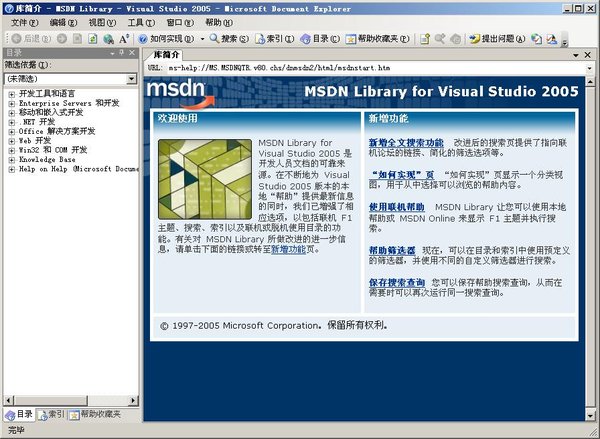This screenshot has width=600, height=439.
Task: Open the 目录 panel window position dropdown
Action: pyautogui.click(x=112, y=53)
